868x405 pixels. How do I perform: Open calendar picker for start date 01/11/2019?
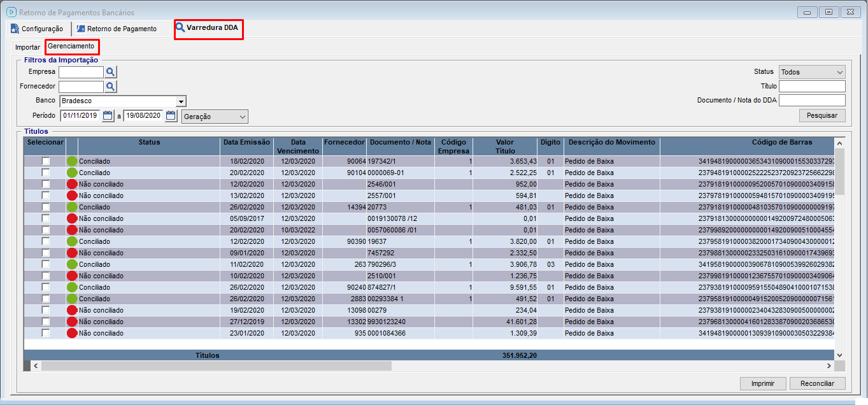(x=108, y=116)
